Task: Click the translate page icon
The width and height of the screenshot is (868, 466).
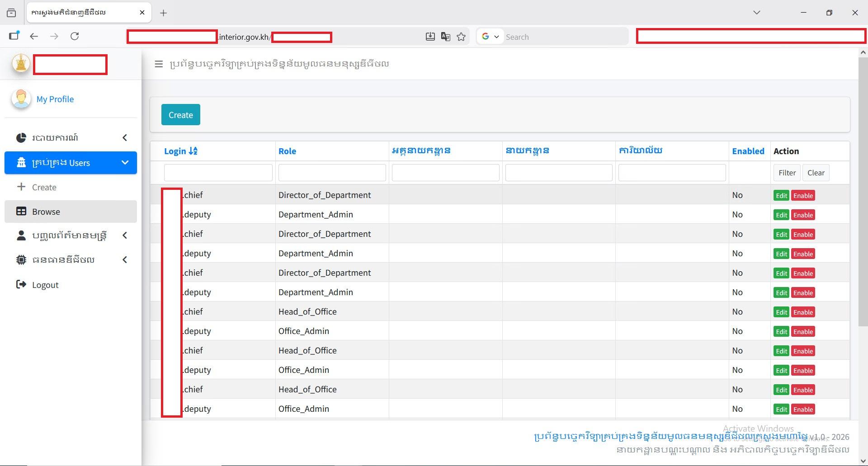Action: click(x=445, y=37)
